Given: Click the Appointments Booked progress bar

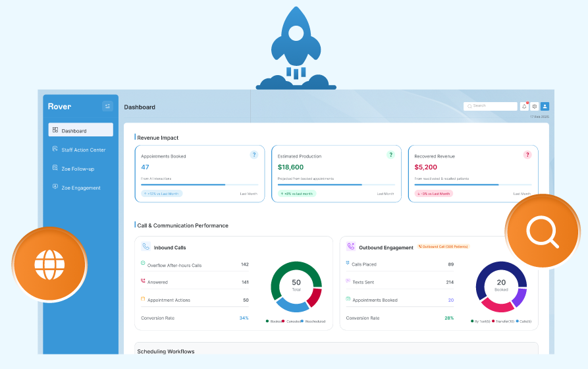Looking at the screenshot, I should click(x=200, y=184).
